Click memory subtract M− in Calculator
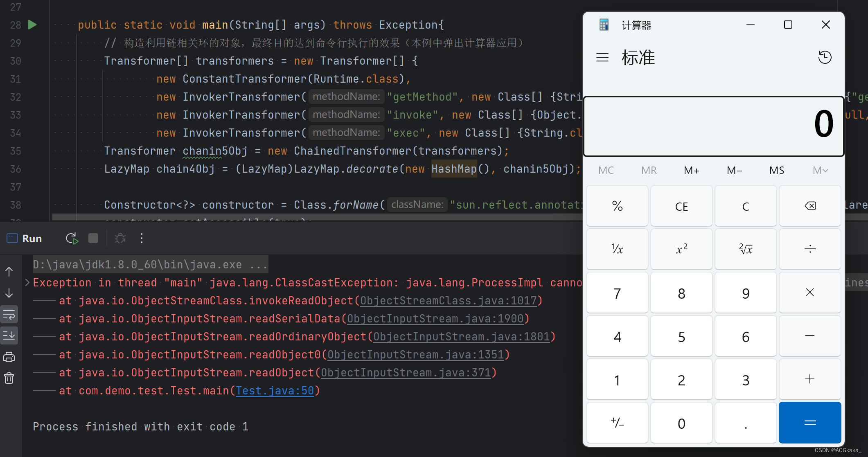Image resolution: width=868 pixels, height=457 pixels. coord(735,170)
